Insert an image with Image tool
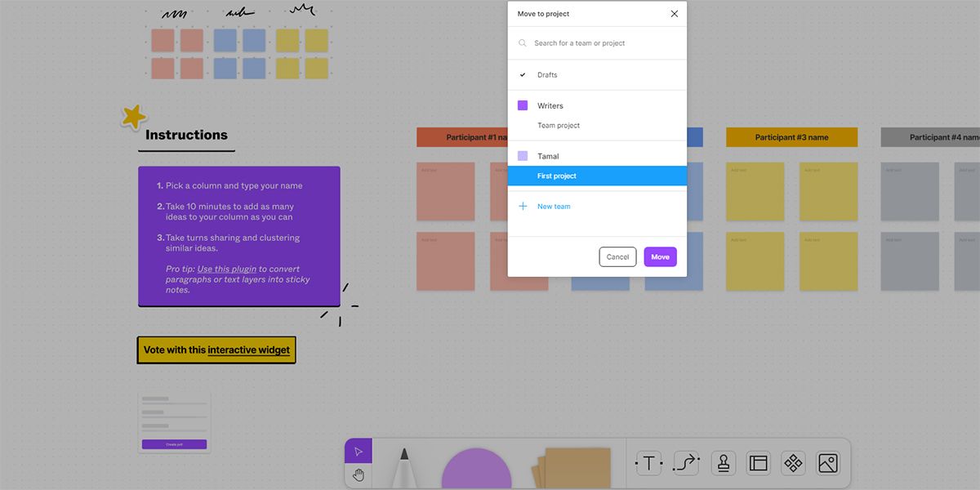The height and width of the screenshot is (490, 980). point(827,464)
